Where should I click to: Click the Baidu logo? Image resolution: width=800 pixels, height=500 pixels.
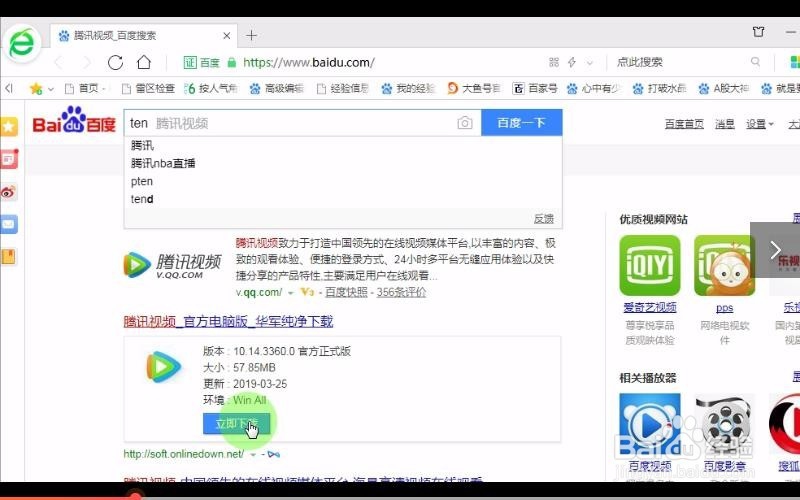click(74, 120)
